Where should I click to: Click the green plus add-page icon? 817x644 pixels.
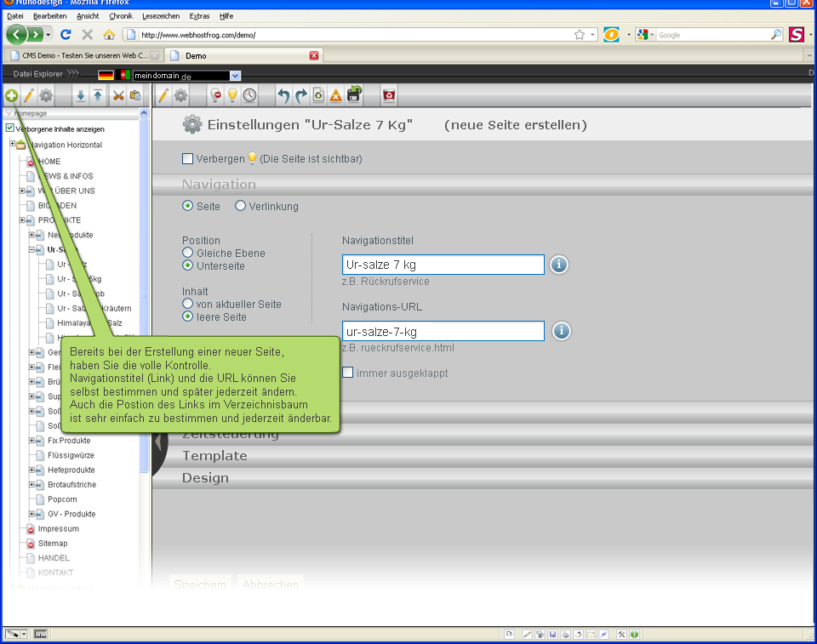click(x=11, y=95)
